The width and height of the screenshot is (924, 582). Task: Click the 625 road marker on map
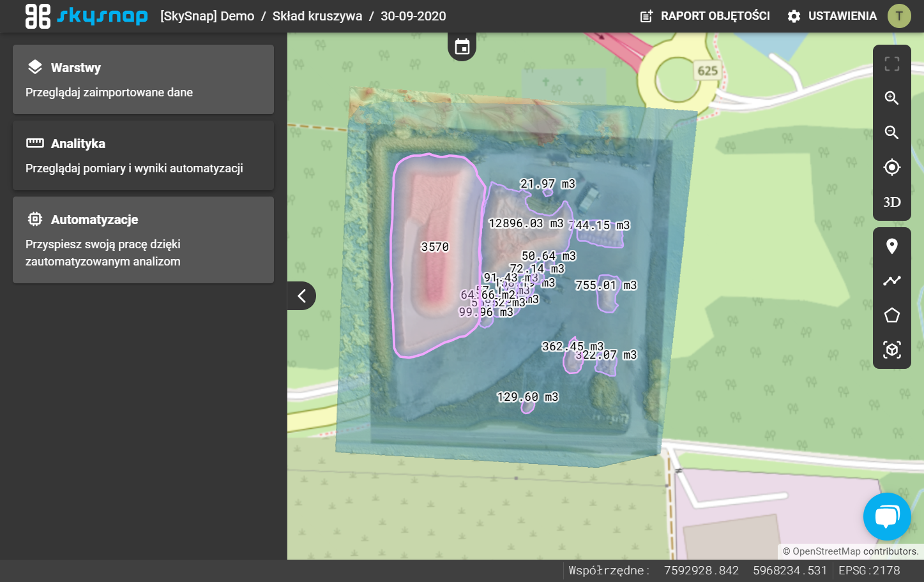tap(708, 71)
